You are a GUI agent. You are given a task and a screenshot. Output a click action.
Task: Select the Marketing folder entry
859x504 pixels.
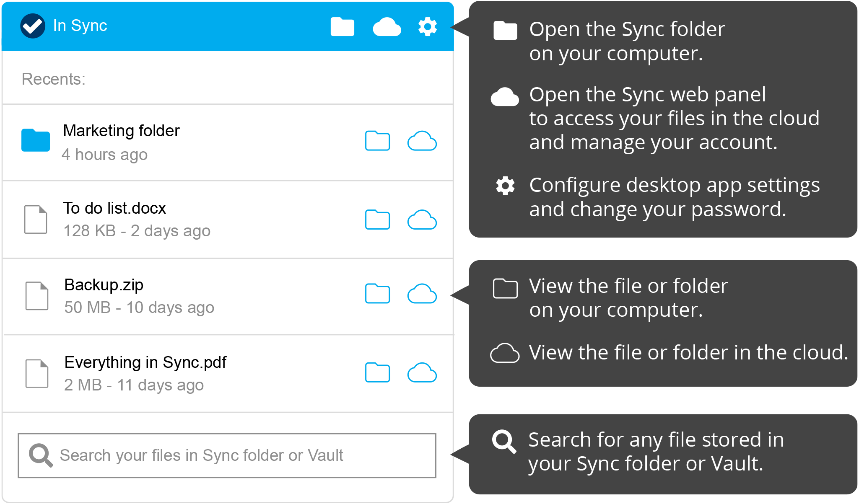[x=121, y=131]
